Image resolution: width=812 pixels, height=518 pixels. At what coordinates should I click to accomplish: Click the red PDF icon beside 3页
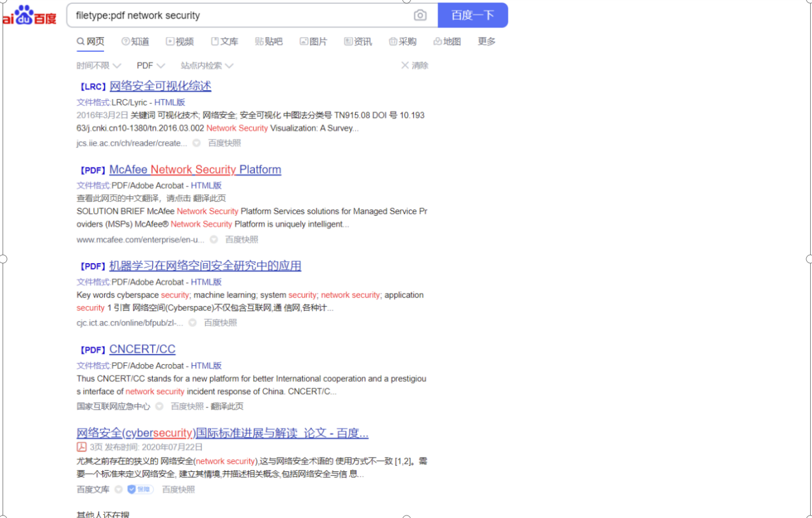(x=82, y=447)
